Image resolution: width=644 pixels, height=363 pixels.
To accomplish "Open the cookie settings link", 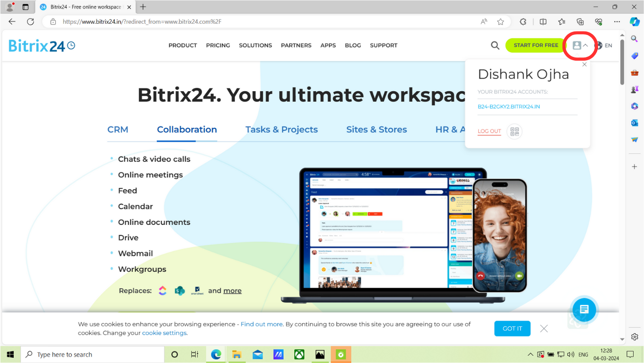I will point(164,333).
